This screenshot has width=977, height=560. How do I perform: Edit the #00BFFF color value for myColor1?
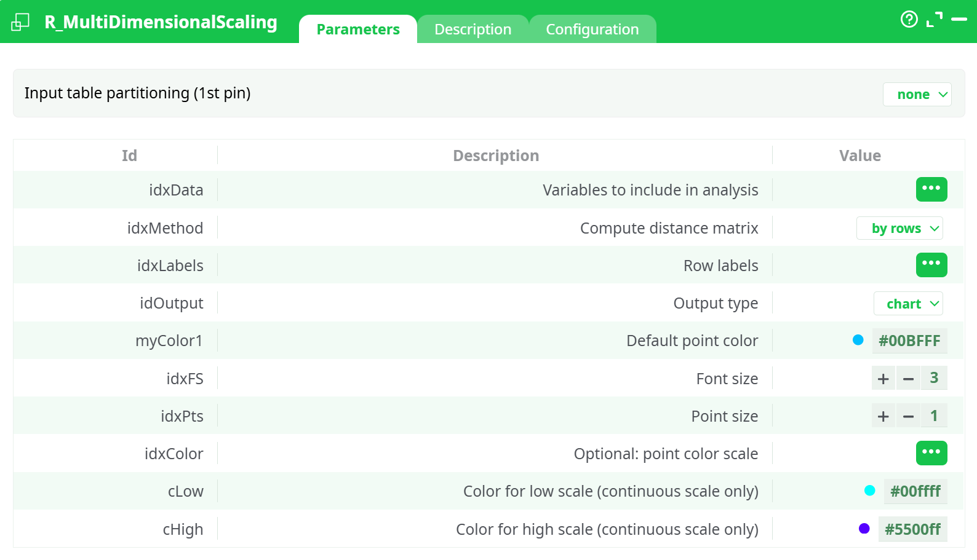coord(909,341)
